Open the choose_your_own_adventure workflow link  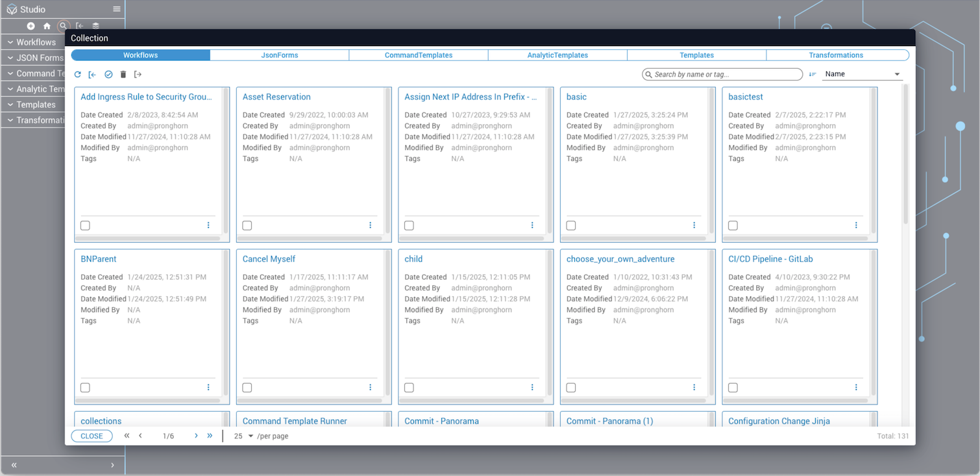(620, 259)
